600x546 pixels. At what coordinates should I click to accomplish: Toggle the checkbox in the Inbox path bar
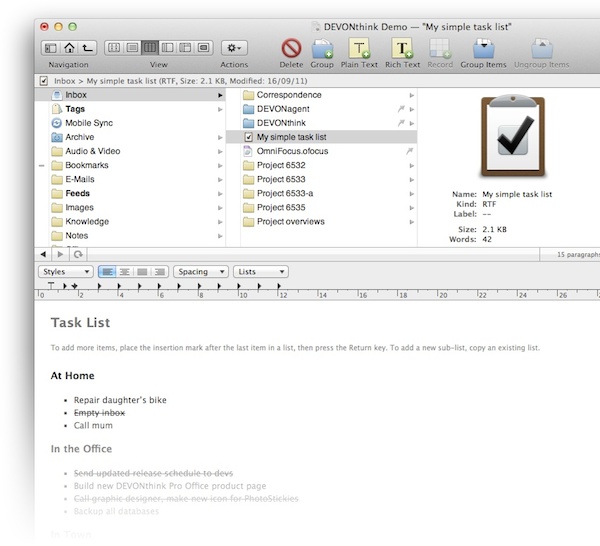(x=43, y=80)
